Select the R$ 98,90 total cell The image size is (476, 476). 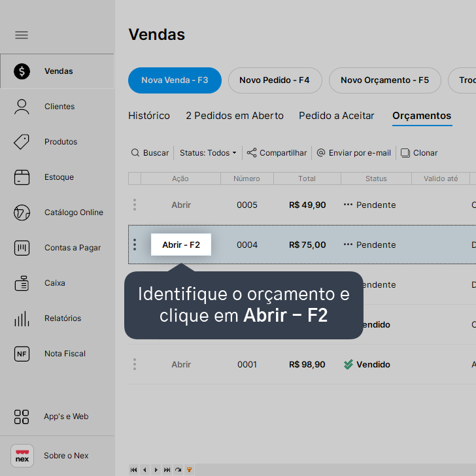pos(307,364)
